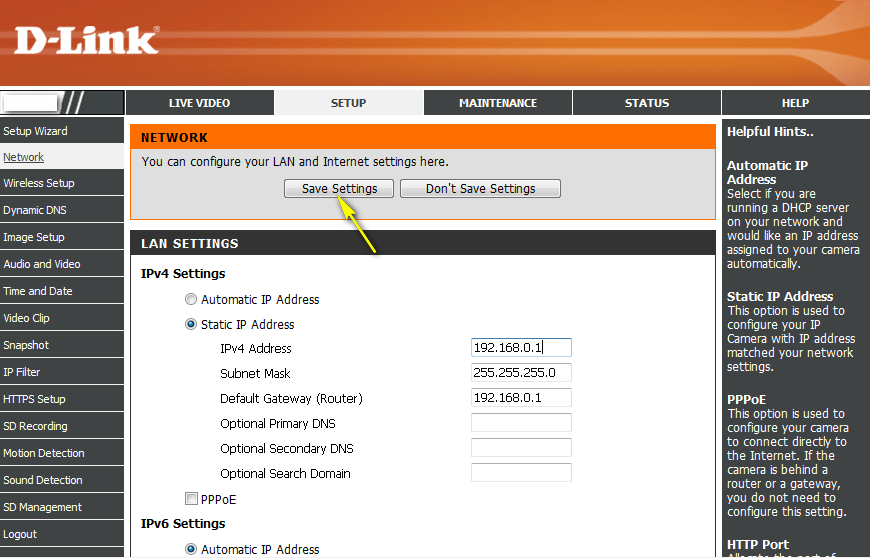The height and width of the screenshot is (558, 871).
Task: Select the Default Gateway (Router) field
Action: pyautogui.click(x=521, y=398)
